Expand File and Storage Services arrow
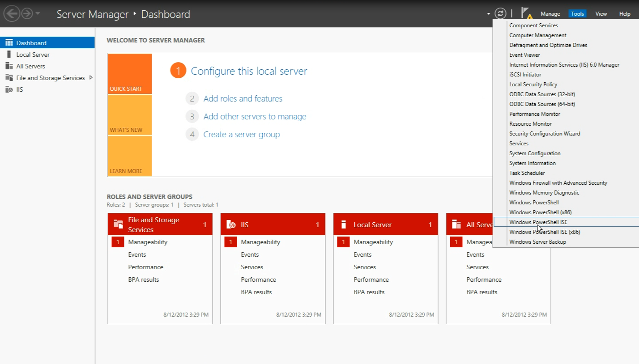Image resolution: width=639 pixels, height=364 pixels. tap(91, 78)
